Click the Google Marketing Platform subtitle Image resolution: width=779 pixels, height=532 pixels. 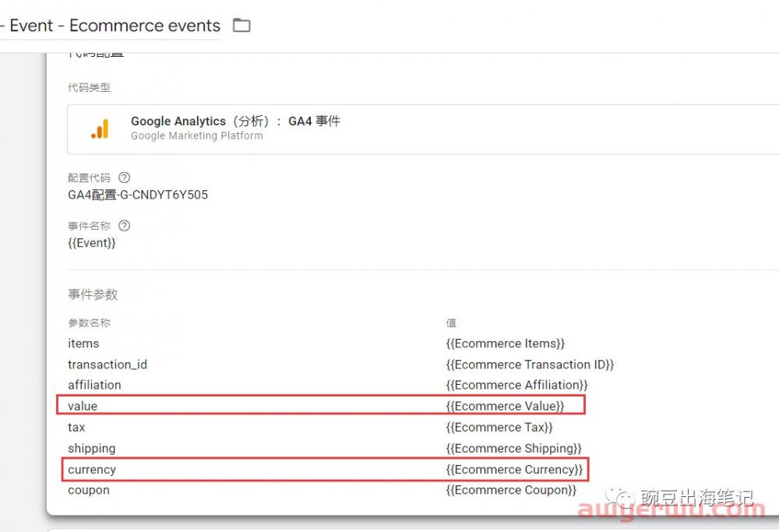coord(197,136)
